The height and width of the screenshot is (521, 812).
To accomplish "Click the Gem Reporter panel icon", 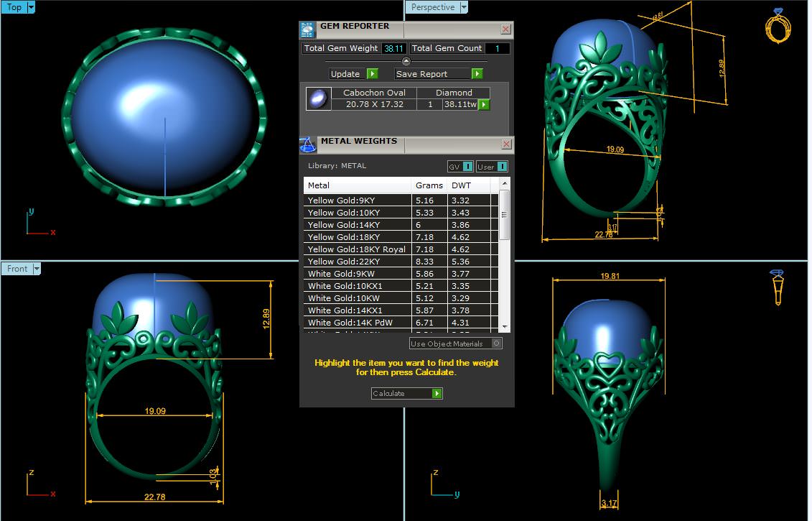I will (307, 29).
